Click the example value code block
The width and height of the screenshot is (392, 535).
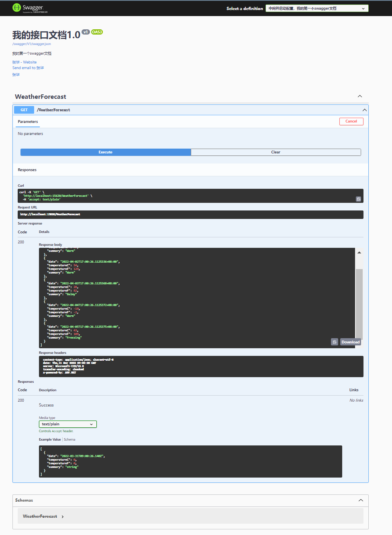coord(190,461)
